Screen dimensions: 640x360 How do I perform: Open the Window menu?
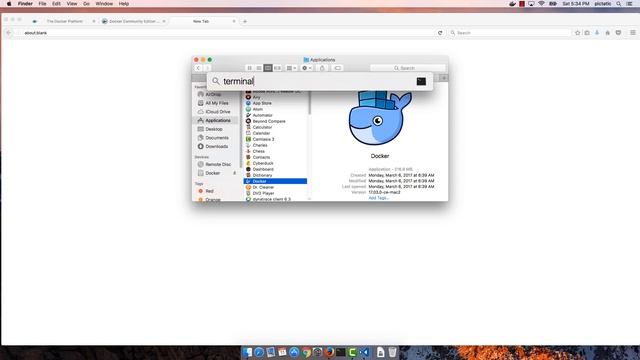[x=104, y=4]
